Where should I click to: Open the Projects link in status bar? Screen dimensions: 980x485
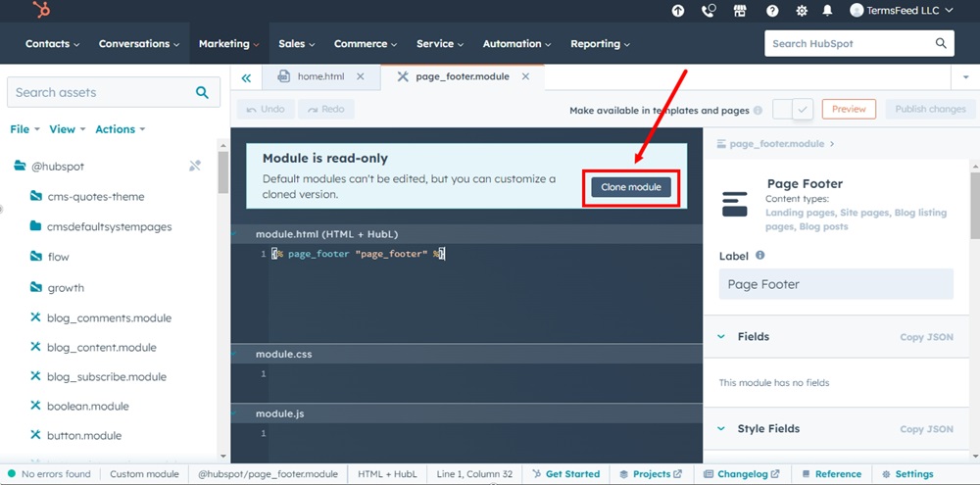click(x=651, y=474)
